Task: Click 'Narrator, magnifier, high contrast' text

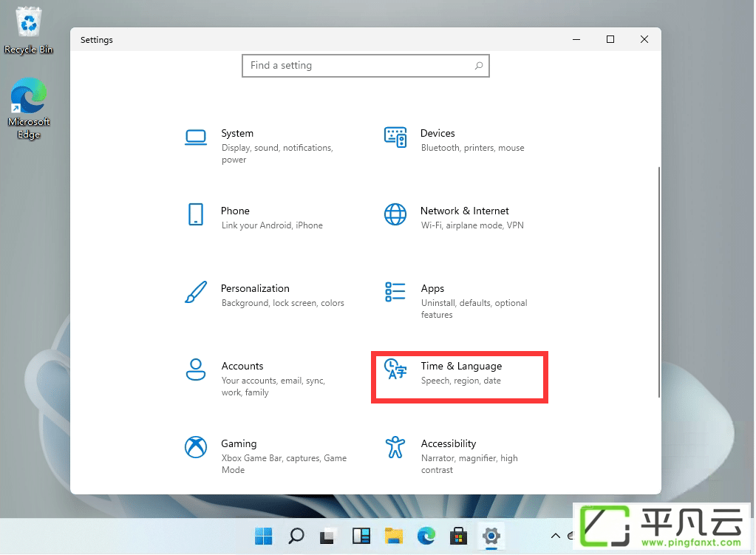Action: [469, 464]
